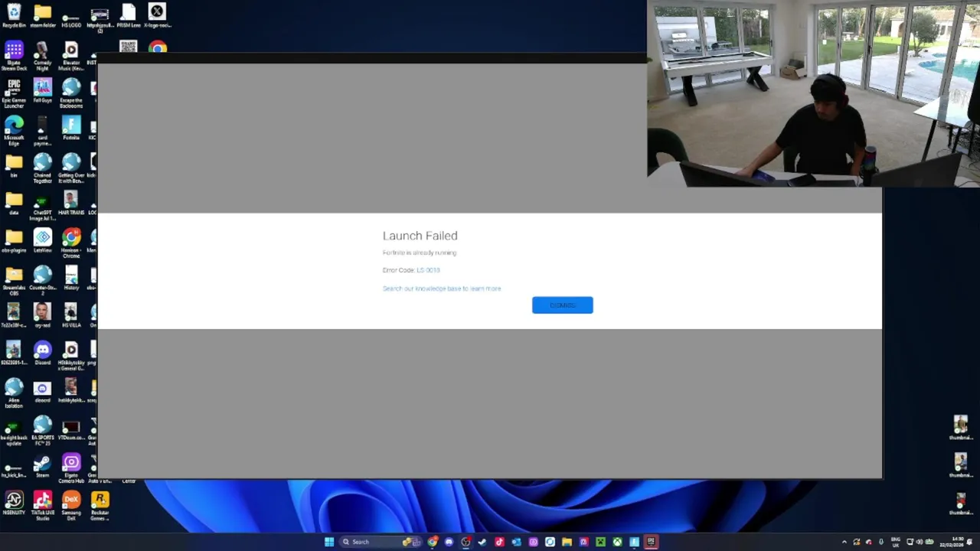980x551 pixels.
Task: Open the obs-plugins folder
Action: pos(14,241)
